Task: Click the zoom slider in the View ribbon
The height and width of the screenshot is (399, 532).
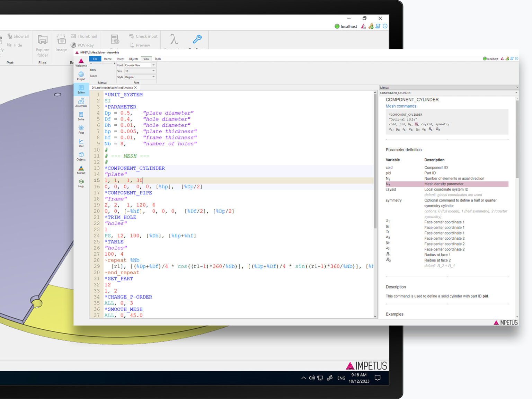Action: pyautogui.click(x=103, y=64)
